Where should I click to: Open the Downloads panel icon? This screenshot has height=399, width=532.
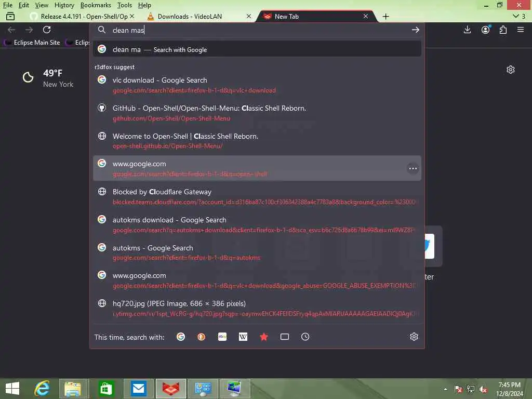[x=467, y=30]
